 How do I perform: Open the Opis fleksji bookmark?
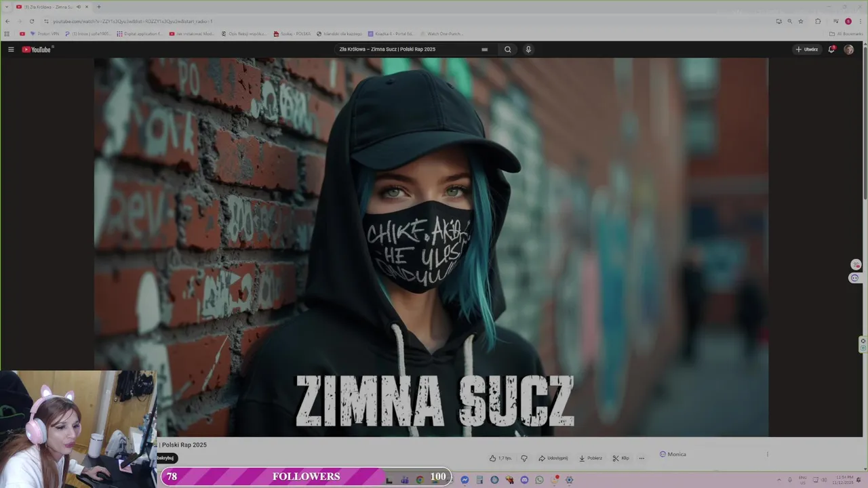[x=244, y=34]
